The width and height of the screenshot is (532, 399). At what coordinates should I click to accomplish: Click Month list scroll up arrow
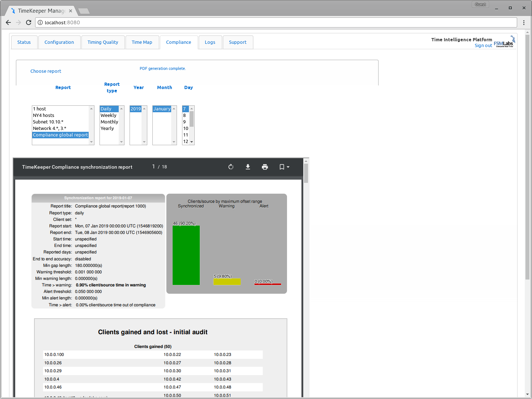click(174, 109)
